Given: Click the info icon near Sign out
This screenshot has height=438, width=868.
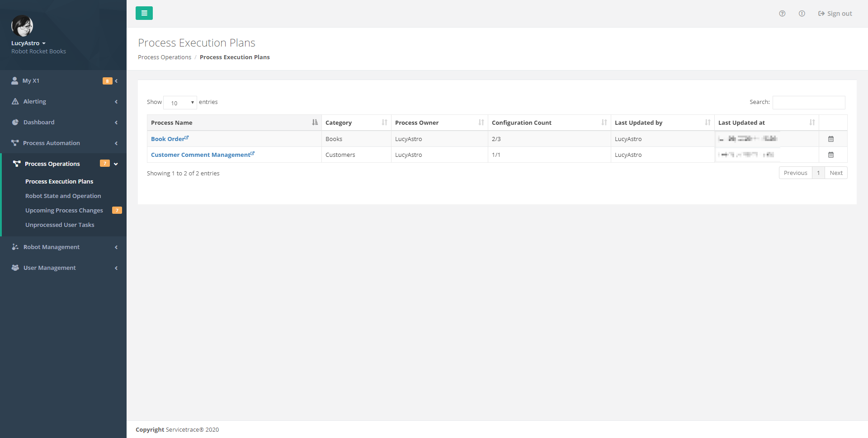Looking at the screenshot, I should click(802, 14).
